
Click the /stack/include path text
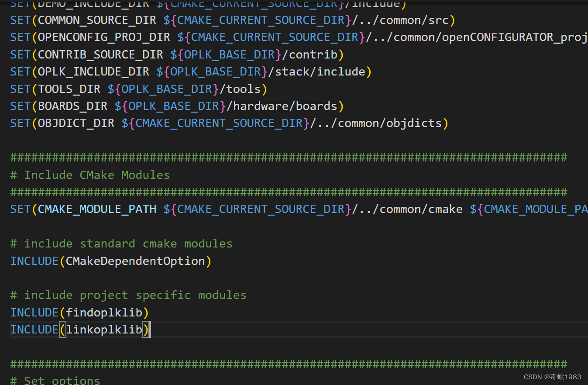click(316, 72)
